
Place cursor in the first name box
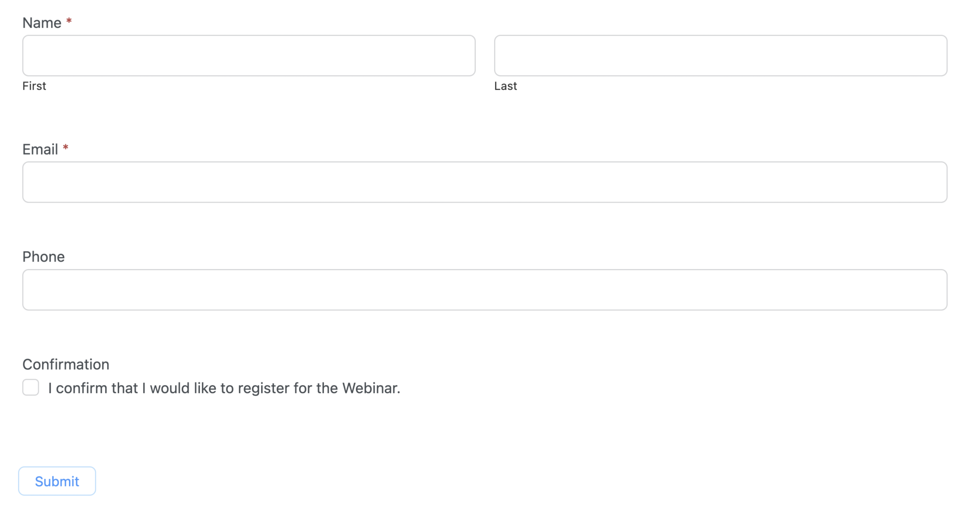[x=248, y=55]
